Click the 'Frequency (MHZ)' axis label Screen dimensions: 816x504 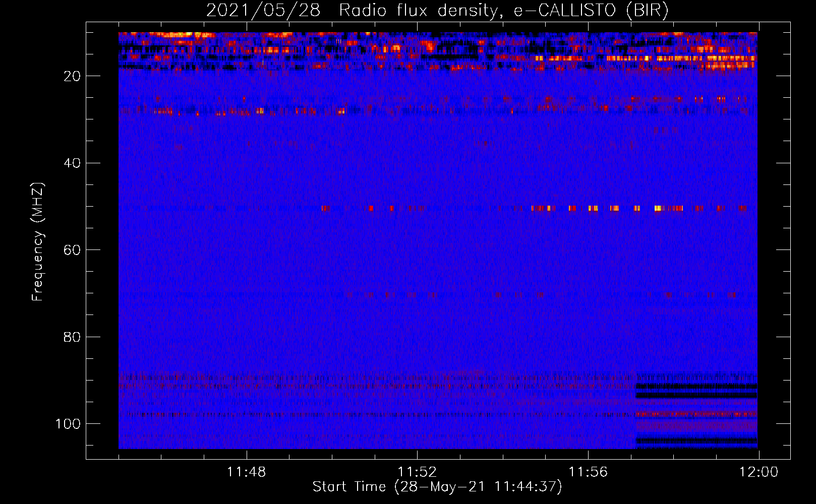click(x=38, y=242)
